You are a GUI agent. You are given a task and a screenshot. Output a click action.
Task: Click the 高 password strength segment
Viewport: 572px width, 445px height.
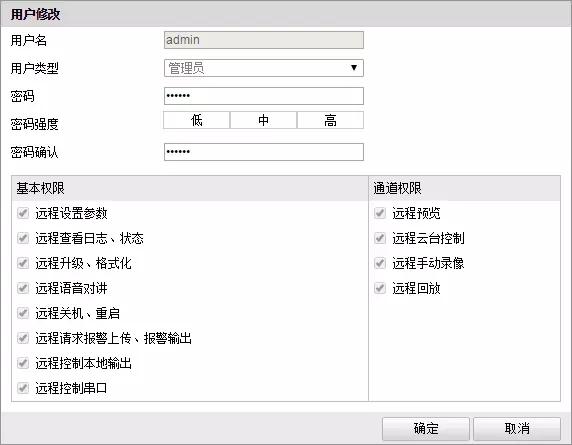[x=330, y=120]
